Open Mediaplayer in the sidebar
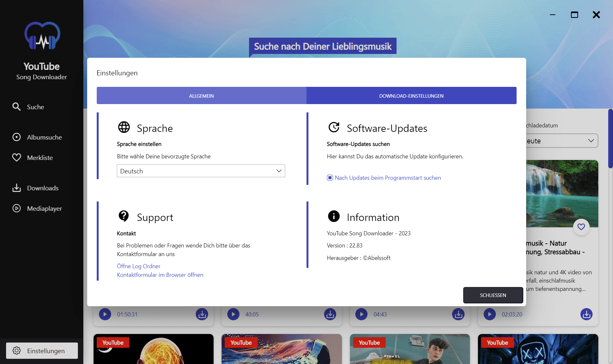613x364 pixels. 37,209
